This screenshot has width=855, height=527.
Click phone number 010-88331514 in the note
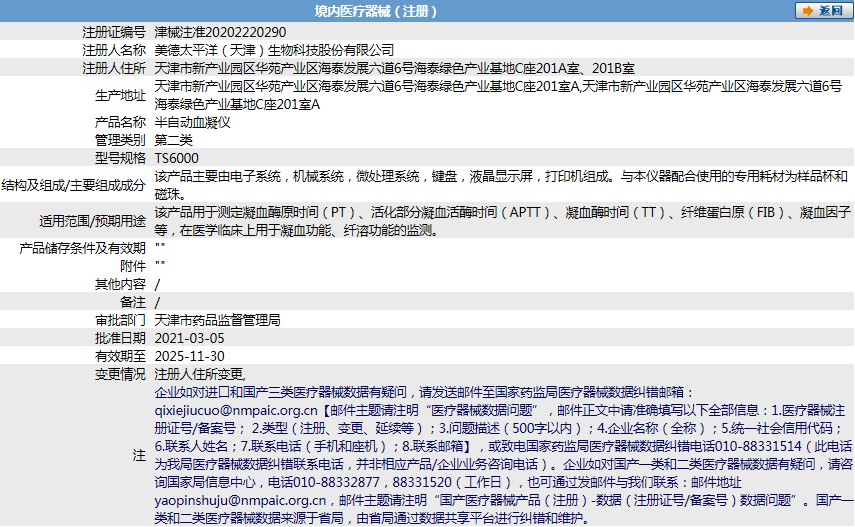click(758, 446)
